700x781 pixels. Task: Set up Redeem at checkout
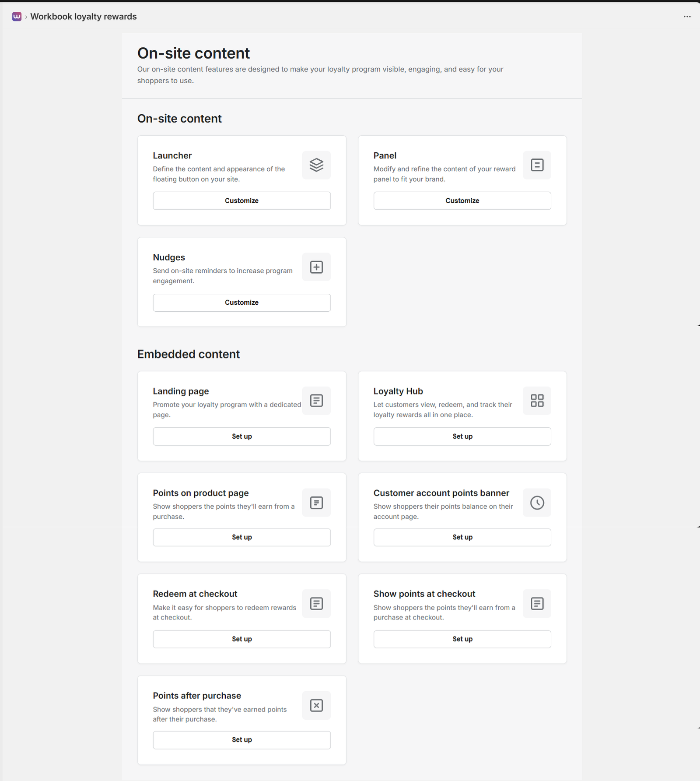click(241, 639)
